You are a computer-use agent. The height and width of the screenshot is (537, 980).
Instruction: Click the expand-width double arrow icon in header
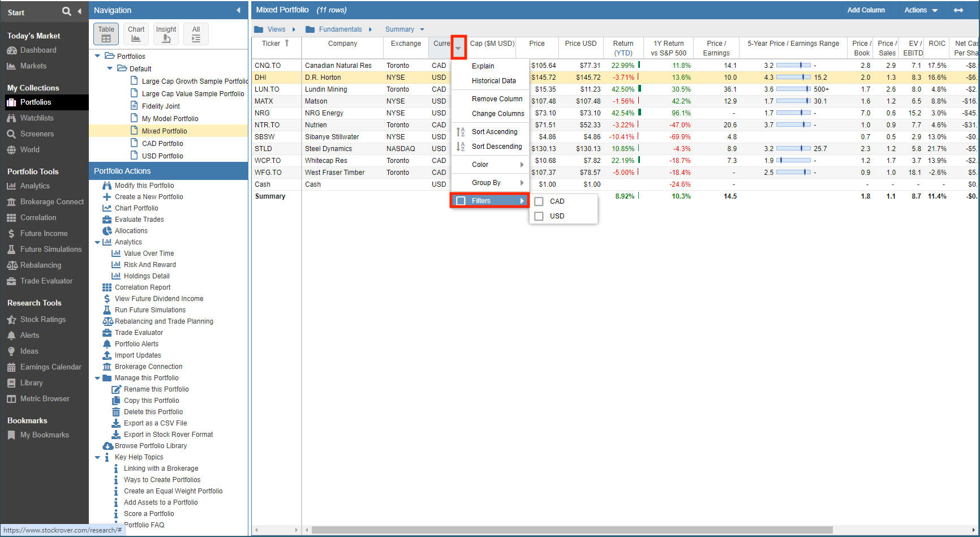coord(958,10)
